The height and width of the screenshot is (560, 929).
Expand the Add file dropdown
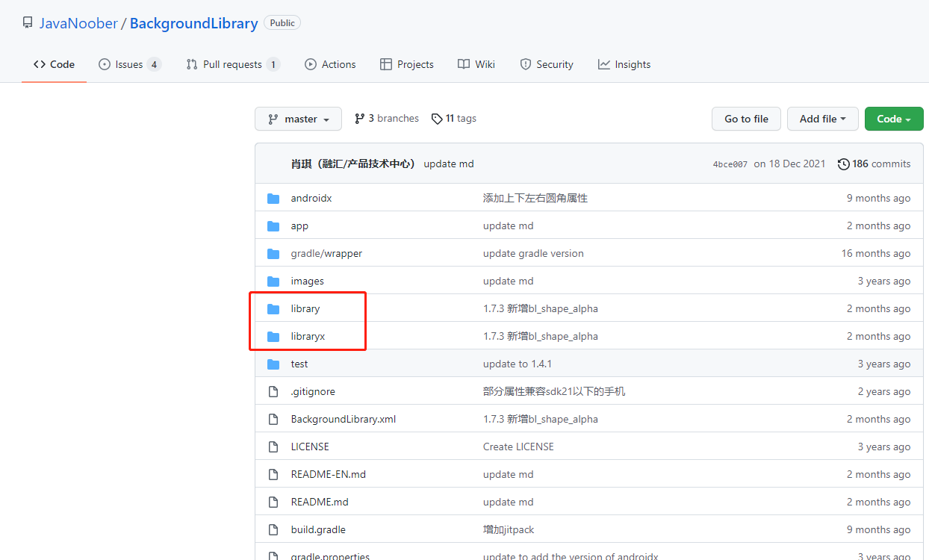tap(822, 119)
